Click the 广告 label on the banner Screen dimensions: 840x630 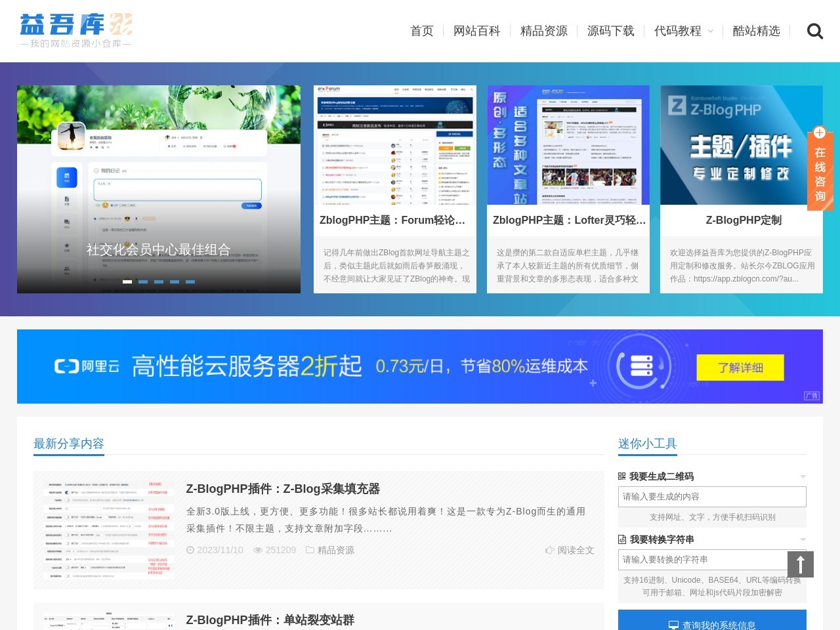click(x=812, y=396)
